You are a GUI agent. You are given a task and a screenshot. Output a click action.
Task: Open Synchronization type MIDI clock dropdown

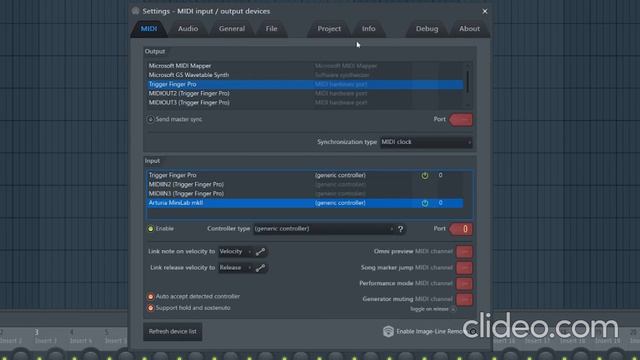pos(426,142)
